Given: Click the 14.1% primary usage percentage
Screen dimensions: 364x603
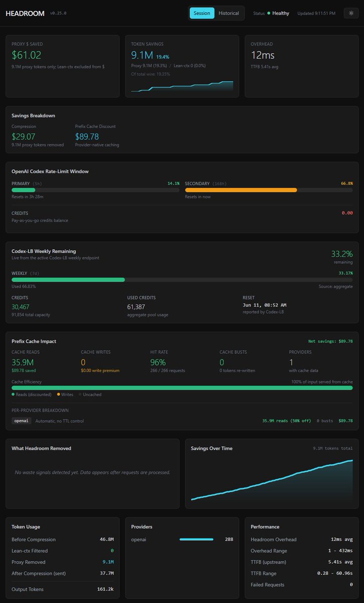Looking at the screenshot, I should click(173, 183).
